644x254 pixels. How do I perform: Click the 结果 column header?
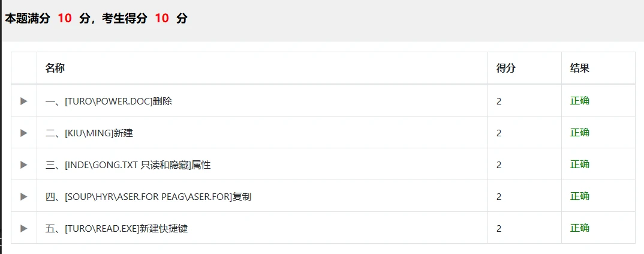point(579,68)
